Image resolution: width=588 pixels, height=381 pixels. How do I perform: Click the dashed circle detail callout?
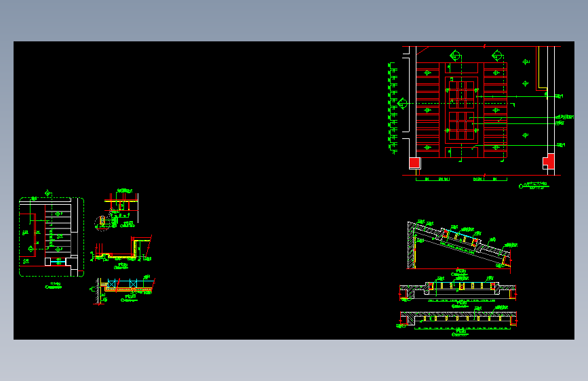(102, 224)
